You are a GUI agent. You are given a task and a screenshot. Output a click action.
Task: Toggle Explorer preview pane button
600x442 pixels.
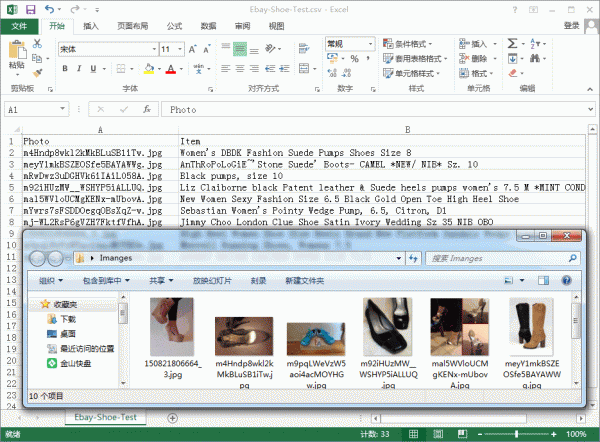tap(543, 281)
